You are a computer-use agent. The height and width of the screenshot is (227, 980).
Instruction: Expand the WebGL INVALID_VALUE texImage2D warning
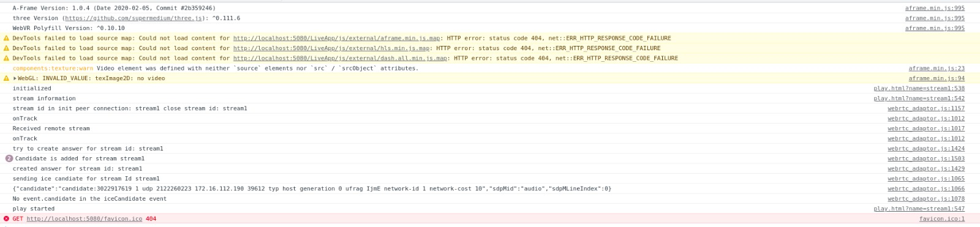[x=15, y=78]
